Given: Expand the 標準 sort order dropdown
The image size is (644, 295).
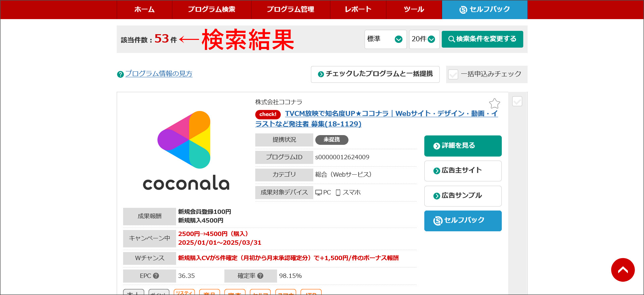Looking at the screenshot, I should click(x=385, y=39).
